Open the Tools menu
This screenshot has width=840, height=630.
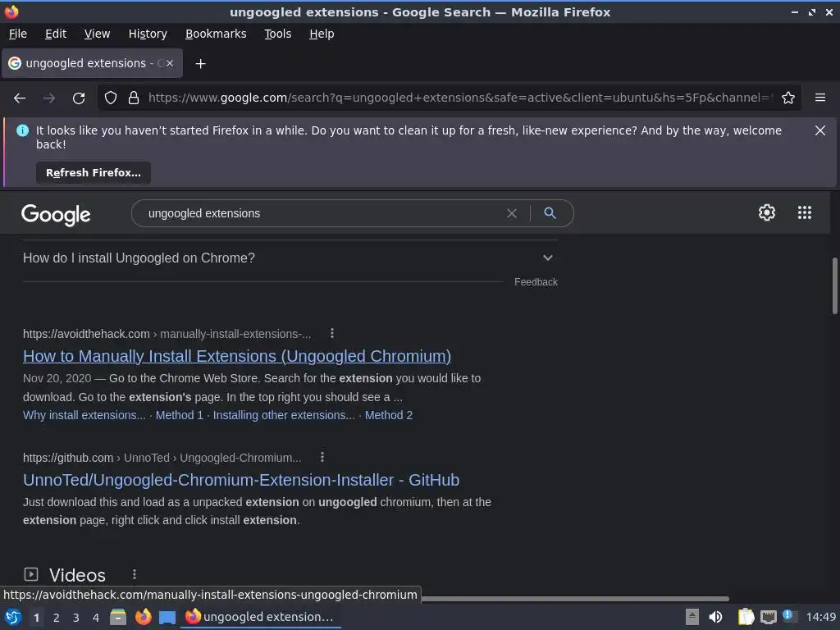[x=277, y=34]
